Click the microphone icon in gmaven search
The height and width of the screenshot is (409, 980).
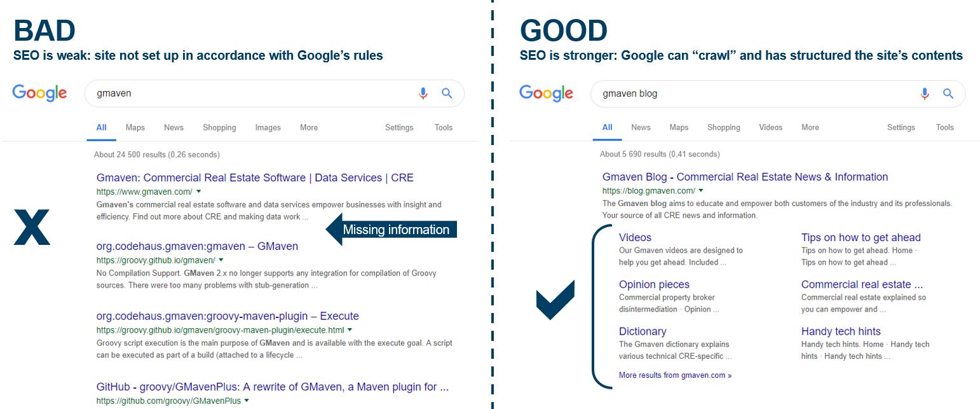click(423, 94)
